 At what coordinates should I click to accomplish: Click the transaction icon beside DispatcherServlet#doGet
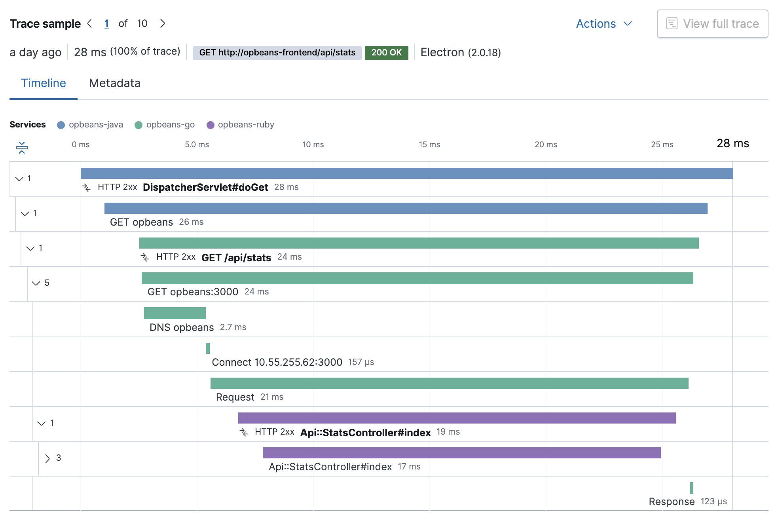pos(87,187)
